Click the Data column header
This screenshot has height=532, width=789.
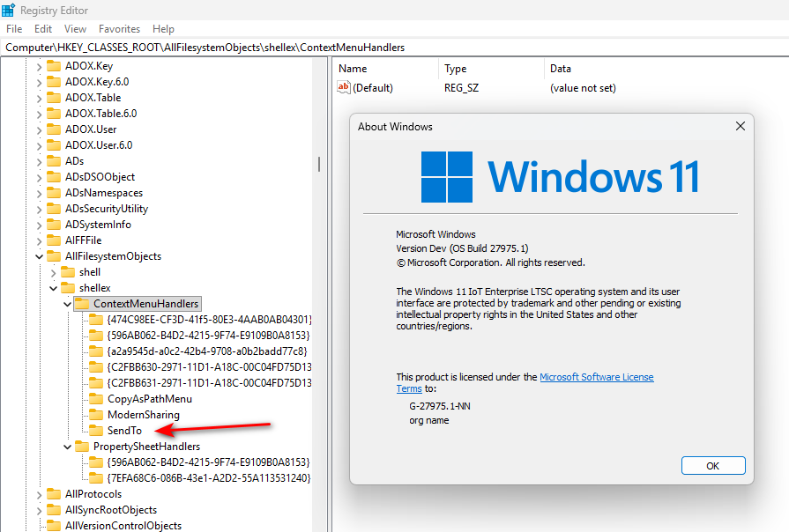(x=666, y=69)
